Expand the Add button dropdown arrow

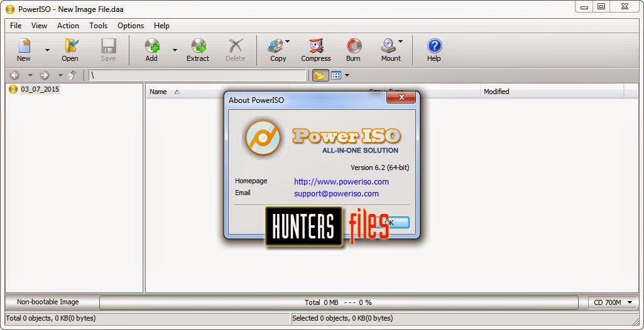175,50
